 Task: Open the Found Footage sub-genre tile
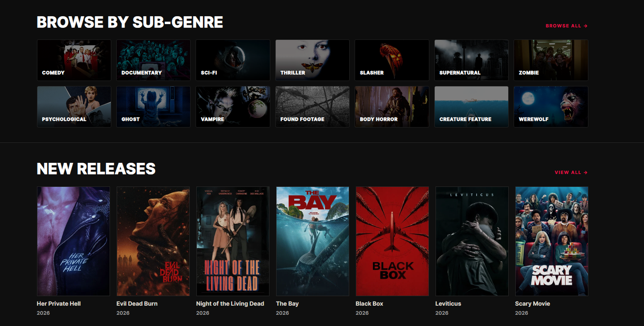(312, 107)
